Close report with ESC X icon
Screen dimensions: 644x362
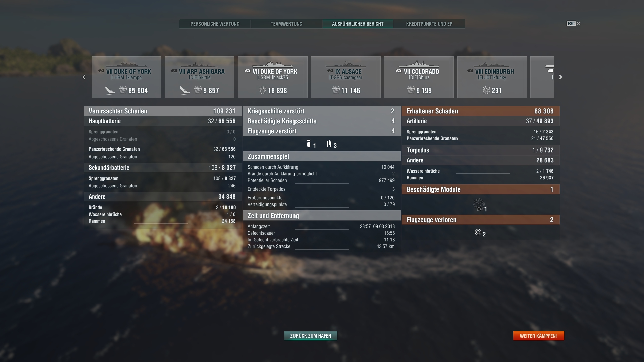[578, 23]
